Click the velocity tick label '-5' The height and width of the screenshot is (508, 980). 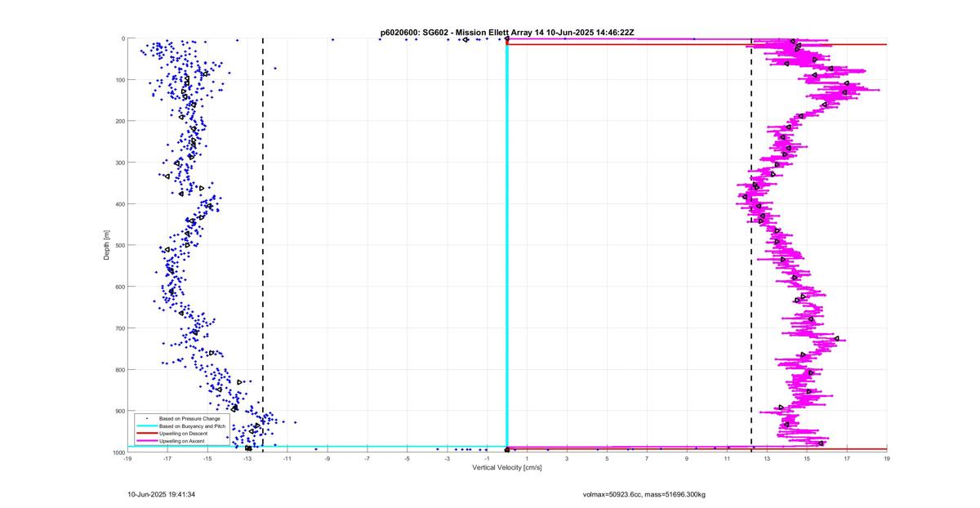[408, 459]
